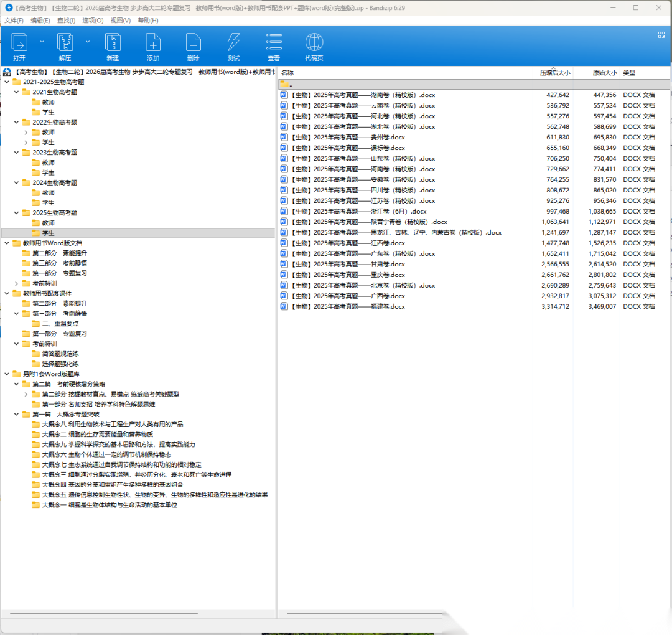Toggle view layout icon at toolbar right

(661, 35)
